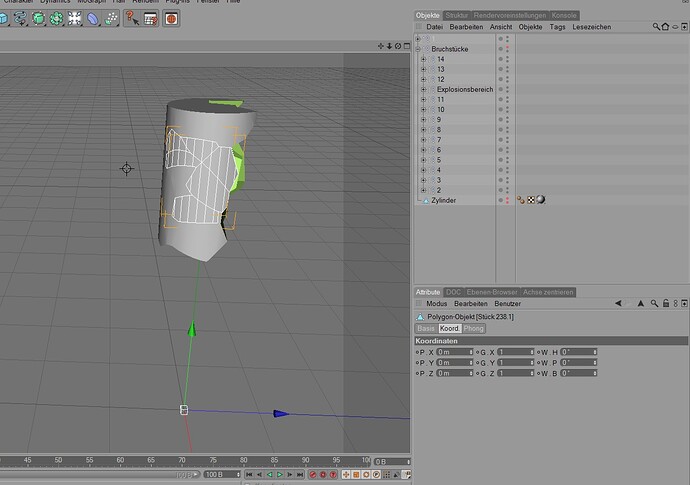Viewport: 690px width, 485px height.
Task: Toggle visibility dots for Zylinder
Action: click(507, 200)
